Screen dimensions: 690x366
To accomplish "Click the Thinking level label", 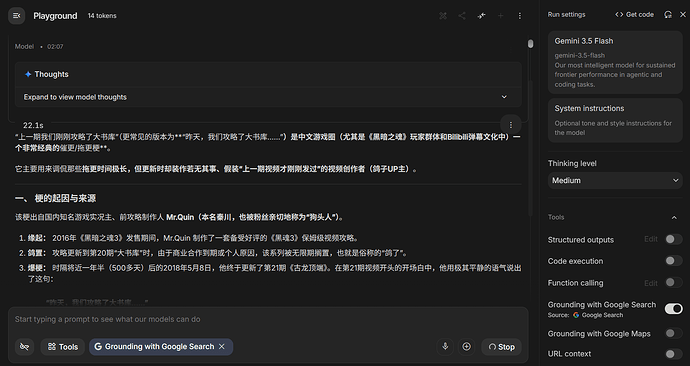I will click(x=572, y=163).
